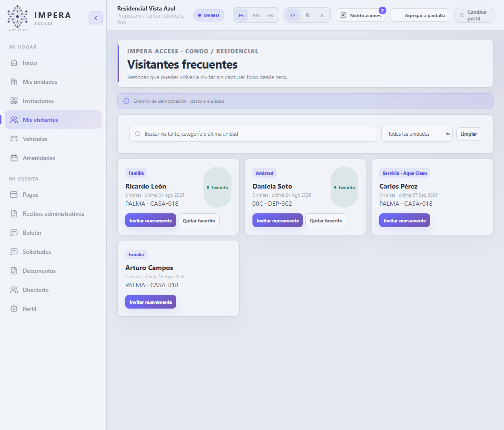Switch language to FR
The image size is (504, 430).
[x=271, y=15]
